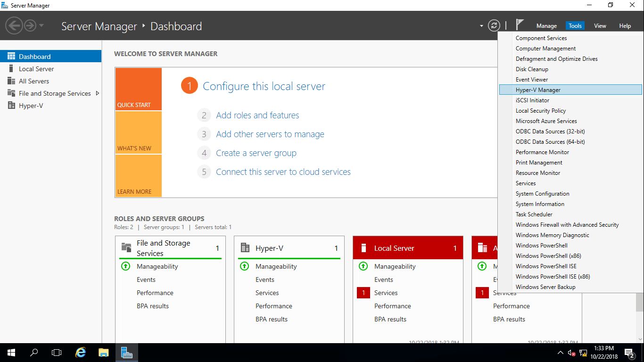Click Manageability status icon in File and Storage tile
644x362 pixels.
point(125,266)
